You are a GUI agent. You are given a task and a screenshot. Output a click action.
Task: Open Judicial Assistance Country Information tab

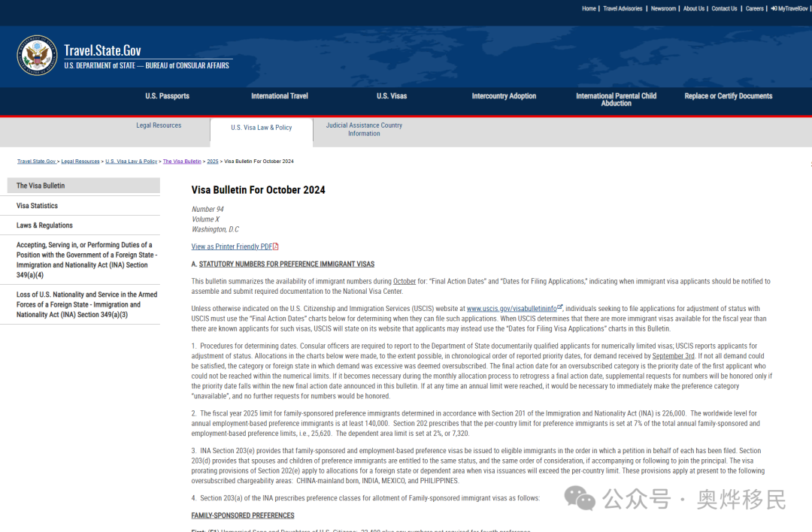coord(364,129)
